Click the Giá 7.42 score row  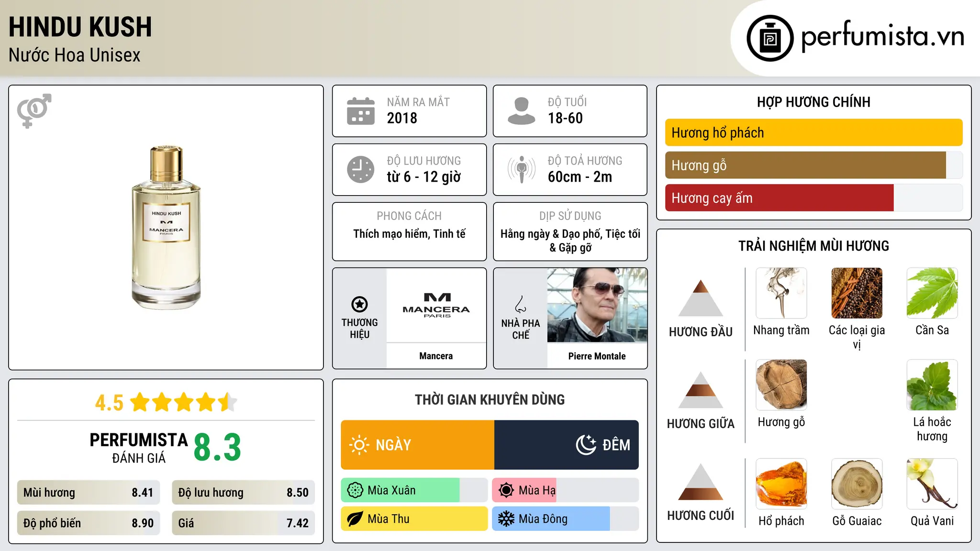[x=244, y=523]
